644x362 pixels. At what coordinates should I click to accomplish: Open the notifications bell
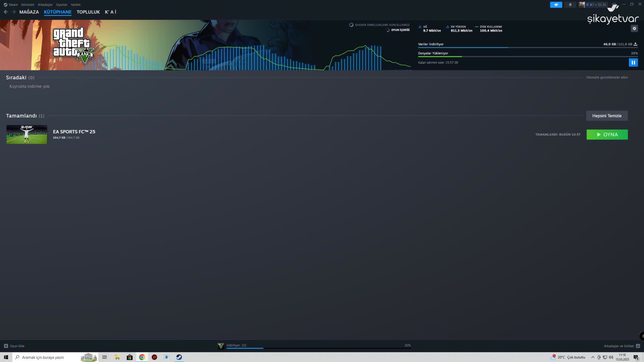570,5
